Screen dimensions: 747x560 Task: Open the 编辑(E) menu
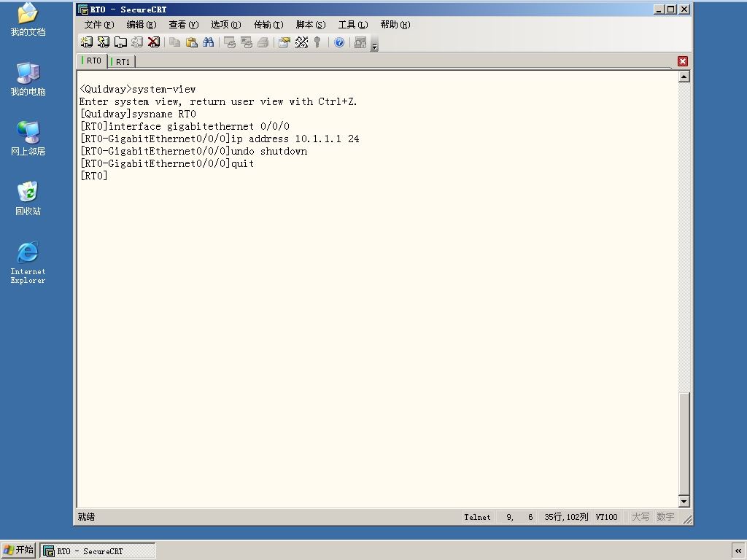141,24
